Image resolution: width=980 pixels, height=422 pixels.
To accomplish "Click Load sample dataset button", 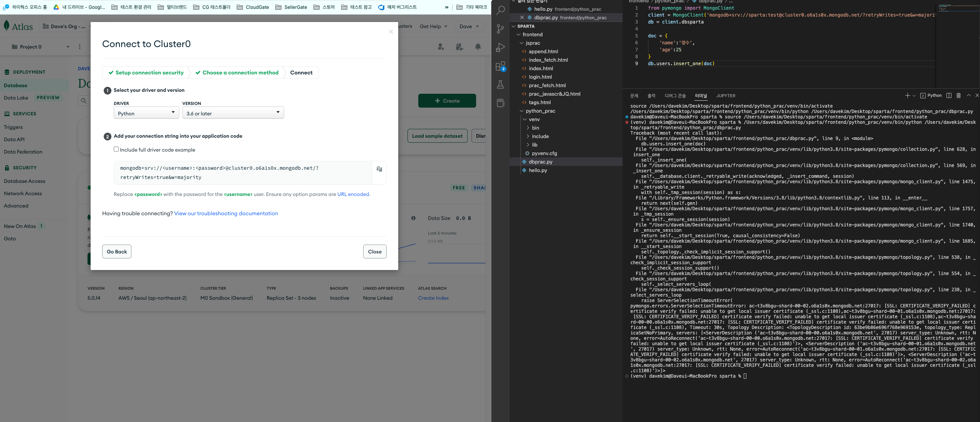I will pyautogui.click(x=437, y=136).
